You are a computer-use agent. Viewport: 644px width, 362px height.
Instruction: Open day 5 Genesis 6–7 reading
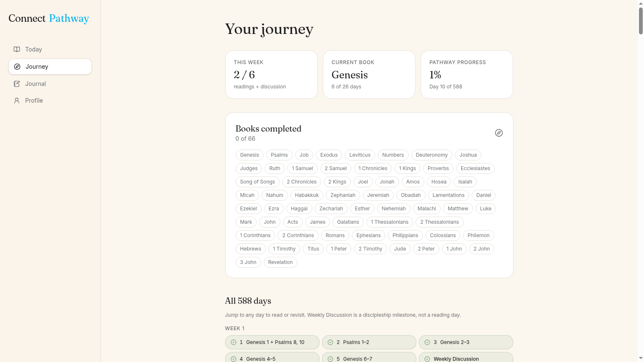coord(369,357)
